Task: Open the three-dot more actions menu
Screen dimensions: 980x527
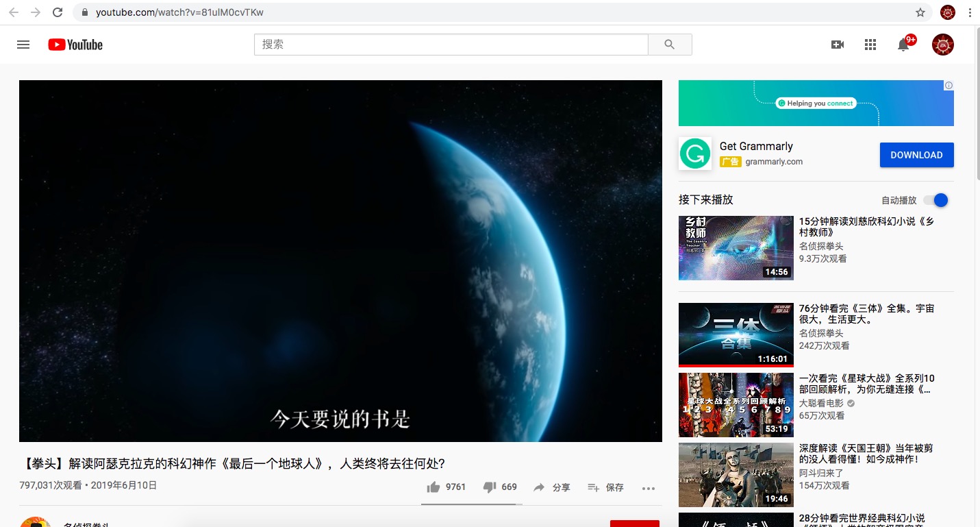Action: tap(649, 488)
